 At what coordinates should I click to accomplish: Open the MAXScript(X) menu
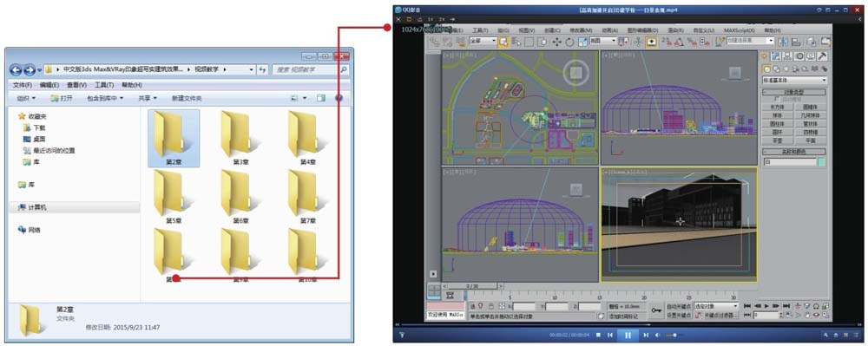coord(740,30)
